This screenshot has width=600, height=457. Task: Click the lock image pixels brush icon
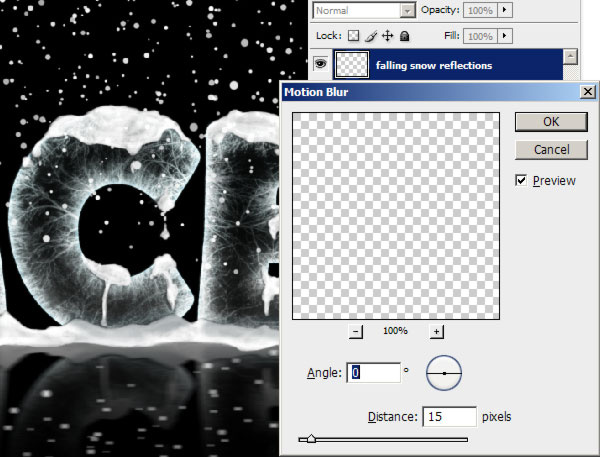tap(371, 36)
